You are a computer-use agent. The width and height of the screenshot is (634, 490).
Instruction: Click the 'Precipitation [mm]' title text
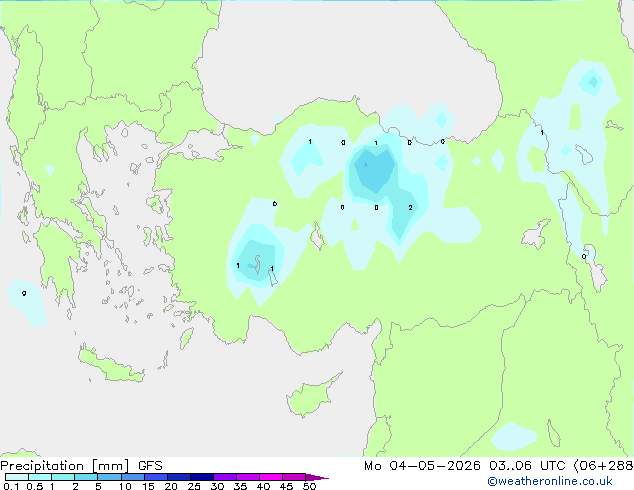(x=65, y=466)
